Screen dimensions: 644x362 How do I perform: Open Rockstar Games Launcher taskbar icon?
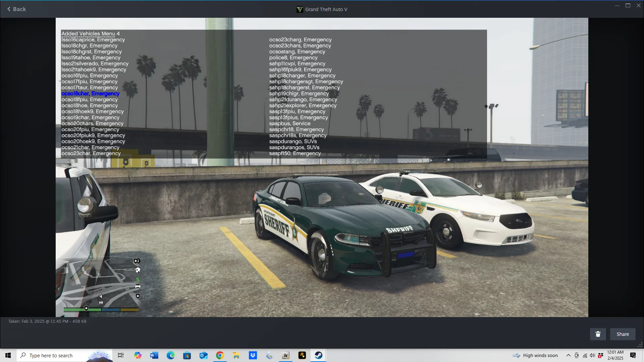[302, 355]
